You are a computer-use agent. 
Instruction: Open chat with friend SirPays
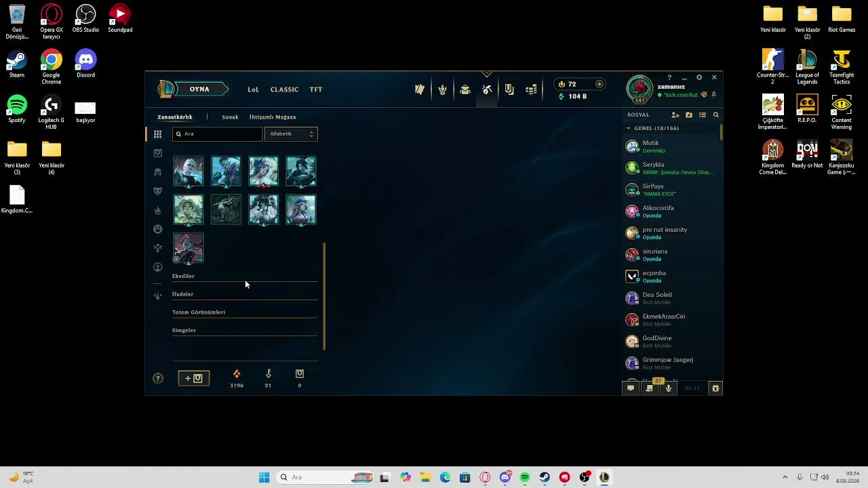point(672,189)
